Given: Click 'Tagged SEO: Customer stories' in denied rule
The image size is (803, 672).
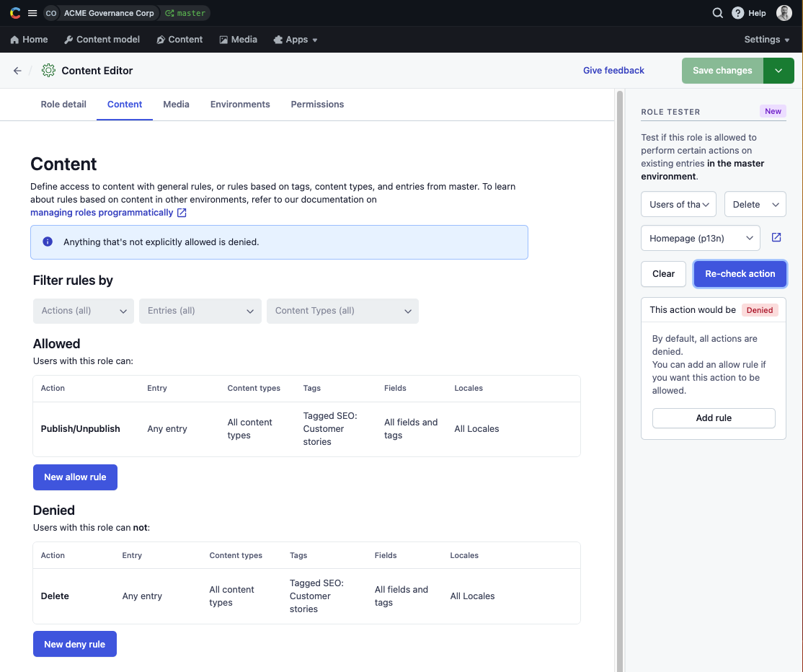Looking at the screenshot, I should point(316,596).
